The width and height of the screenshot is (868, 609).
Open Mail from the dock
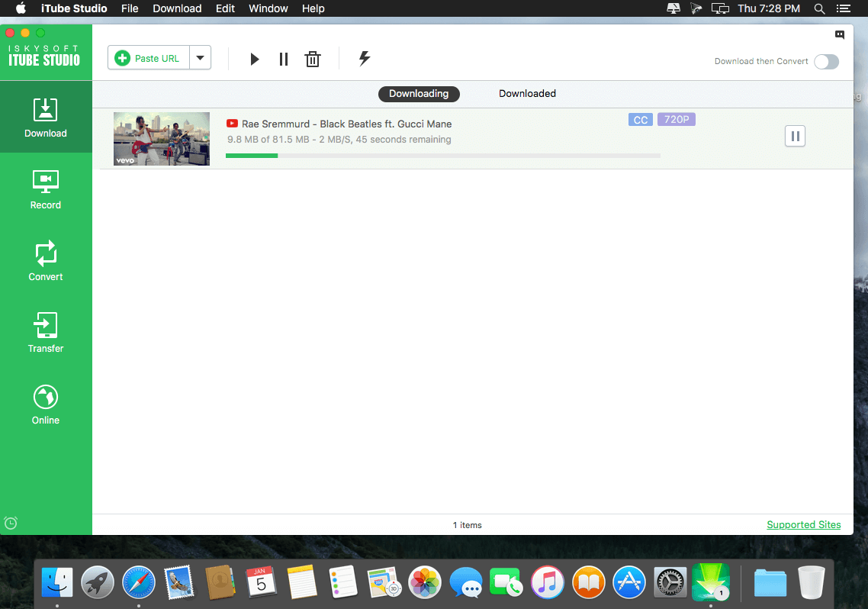click(178, 582)
